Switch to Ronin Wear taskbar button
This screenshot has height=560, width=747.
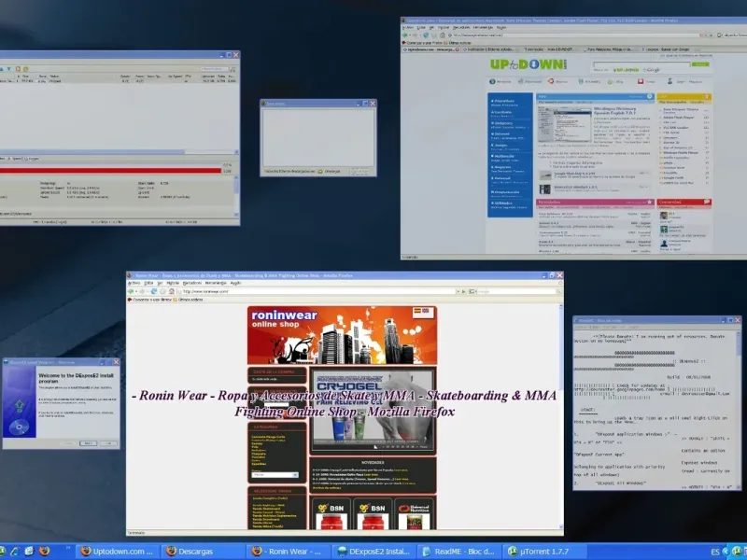tap(289, 552)
